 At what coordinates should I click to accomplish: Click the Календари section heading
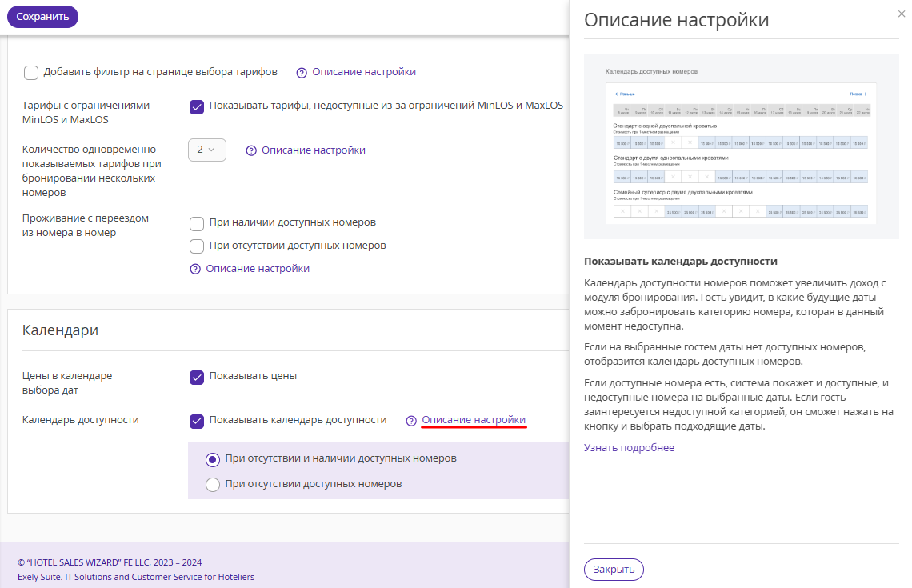click(x=60, y=330)
